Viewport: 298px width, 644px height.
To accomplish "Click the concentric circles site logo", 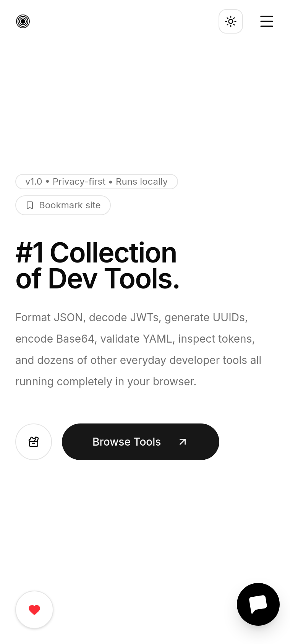I will pos(23,21).
